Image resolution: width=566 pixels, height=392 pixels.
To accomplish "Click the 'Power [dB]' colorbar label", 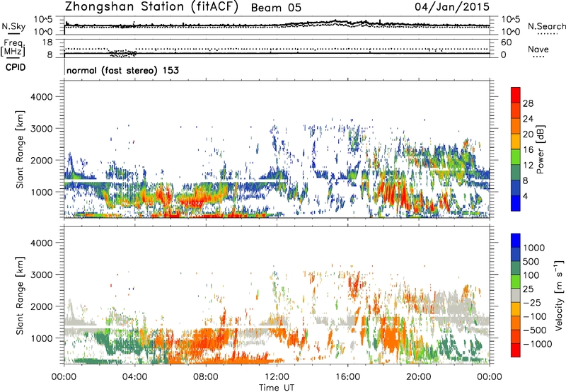I will [x=540, y=149].
